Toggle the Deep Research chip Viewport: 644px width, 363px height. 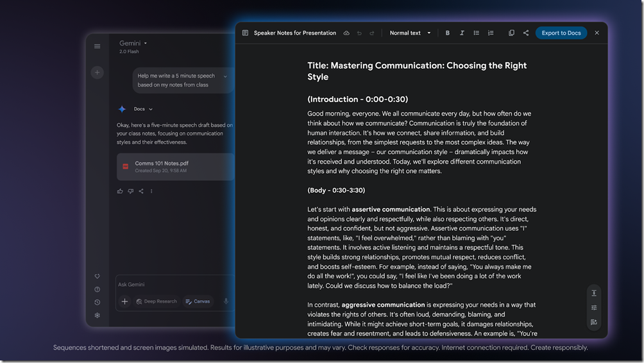click(x=157, y=301)
